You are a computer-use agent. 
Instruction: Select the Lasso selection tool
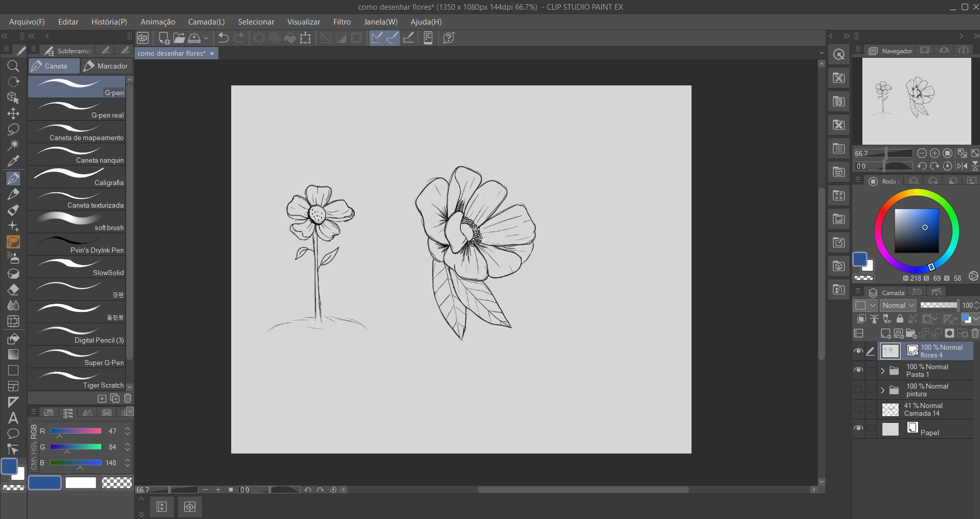pyautogui.click(x=13, y=129)
